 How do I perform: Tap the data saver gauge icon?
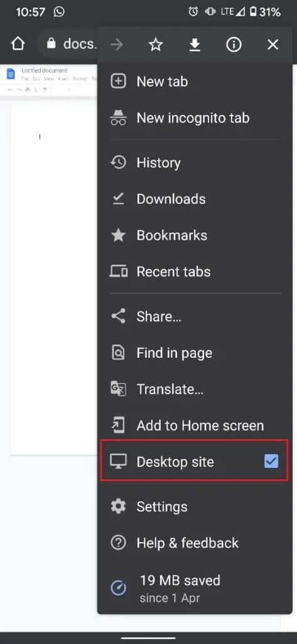(119, 589)
